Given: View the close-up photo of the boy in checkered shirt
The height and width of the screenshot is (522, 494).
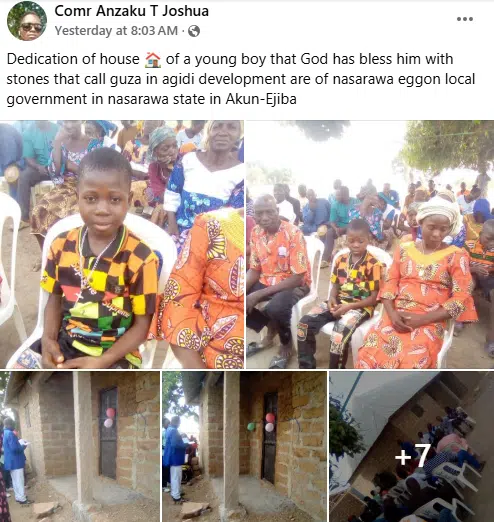Looking at the screenshot, I should (122, 244).
